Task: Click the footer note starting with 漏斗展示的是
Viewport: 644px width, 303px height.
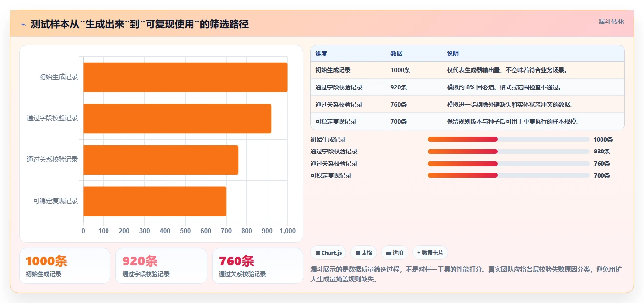Action: click(466, 275)
